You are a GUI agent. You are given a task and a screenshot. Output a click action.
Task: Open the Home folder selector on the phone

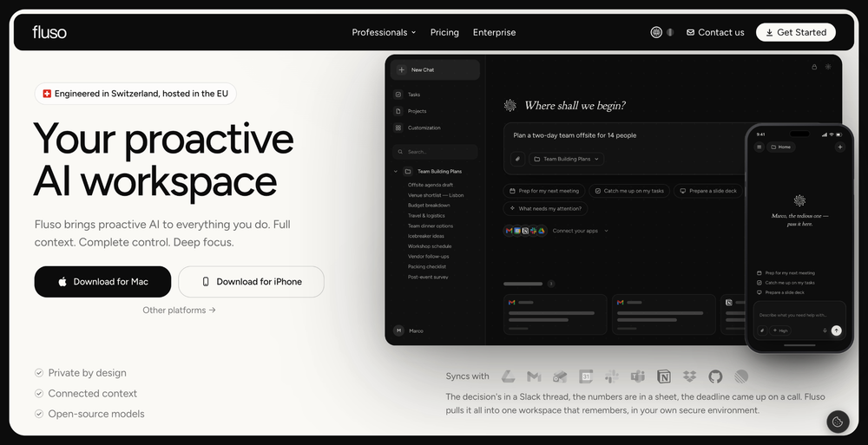click(781, 147)
